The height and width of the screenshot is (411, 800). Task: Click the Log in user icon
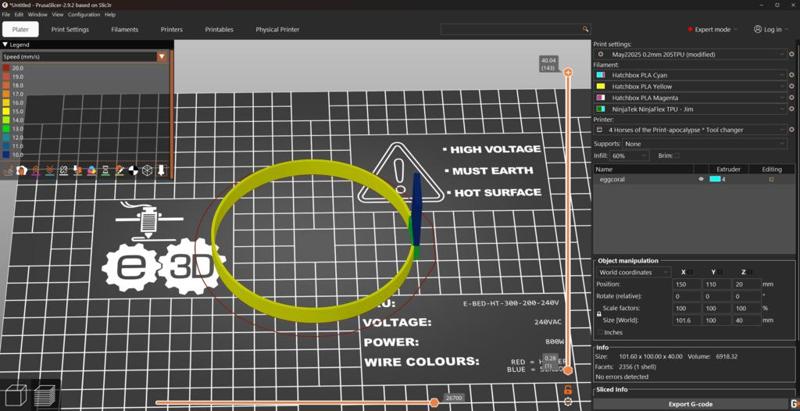click(x=758, y=30)
